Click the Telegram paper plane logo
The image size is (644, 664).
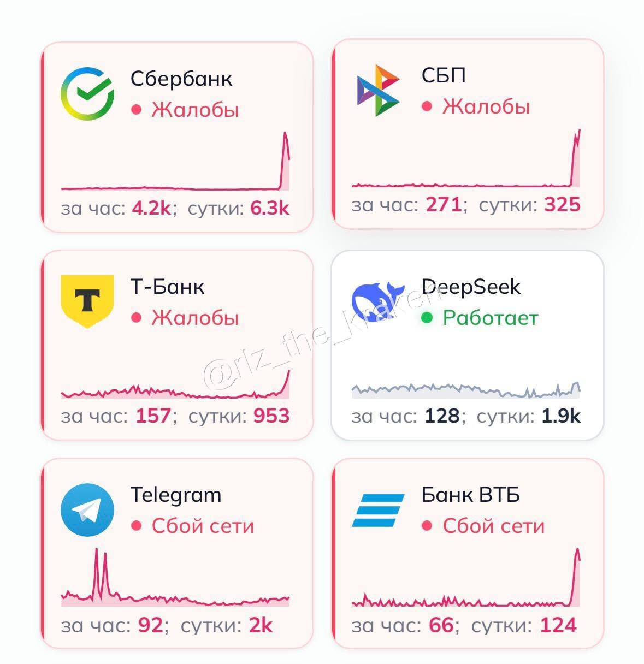87,509
